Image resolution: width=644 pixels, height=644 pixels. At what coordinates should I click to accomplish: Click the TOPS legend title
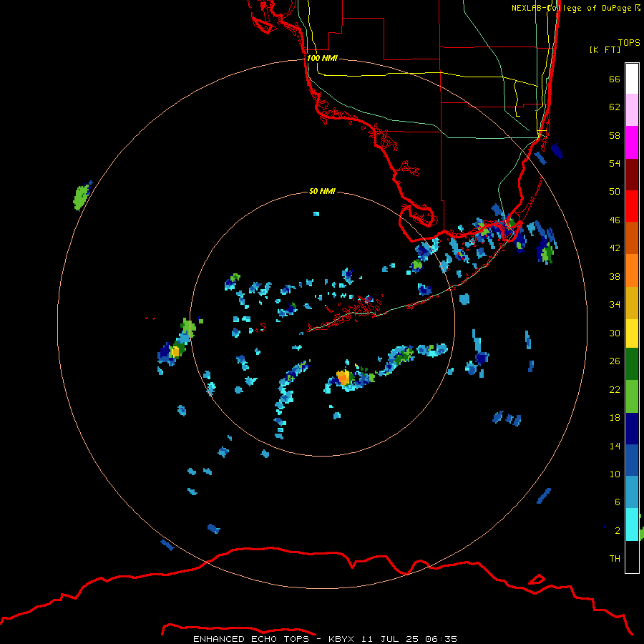(x=629, y=42)
